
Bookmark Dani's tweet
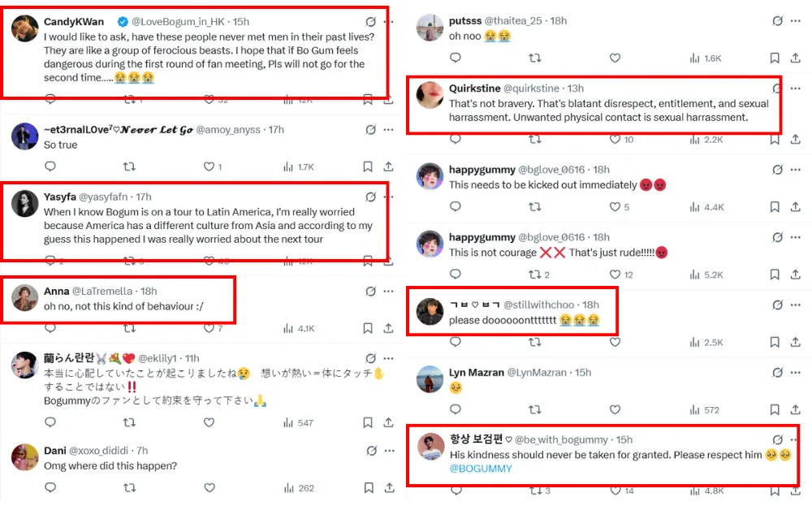point(368,487)
